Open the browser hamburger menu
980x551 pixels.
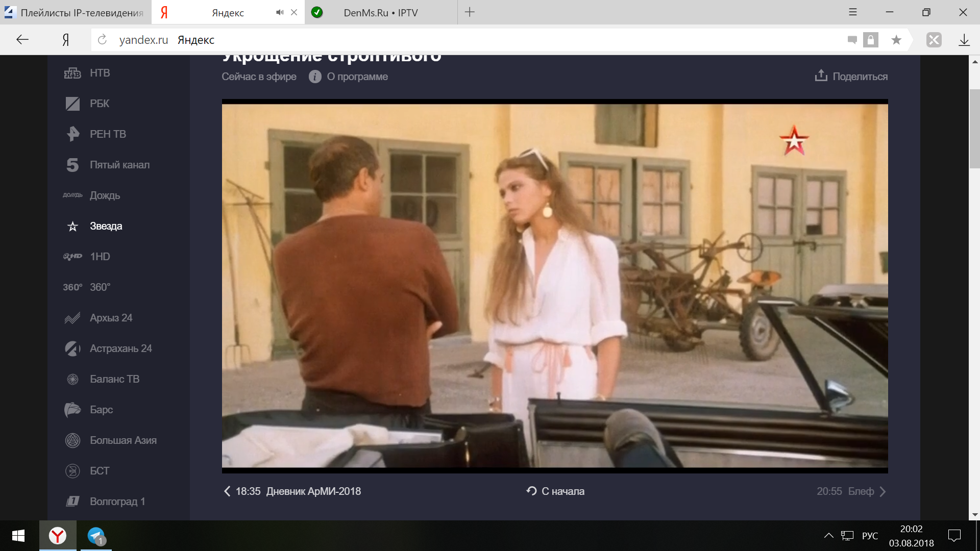[x=853, y=12]
